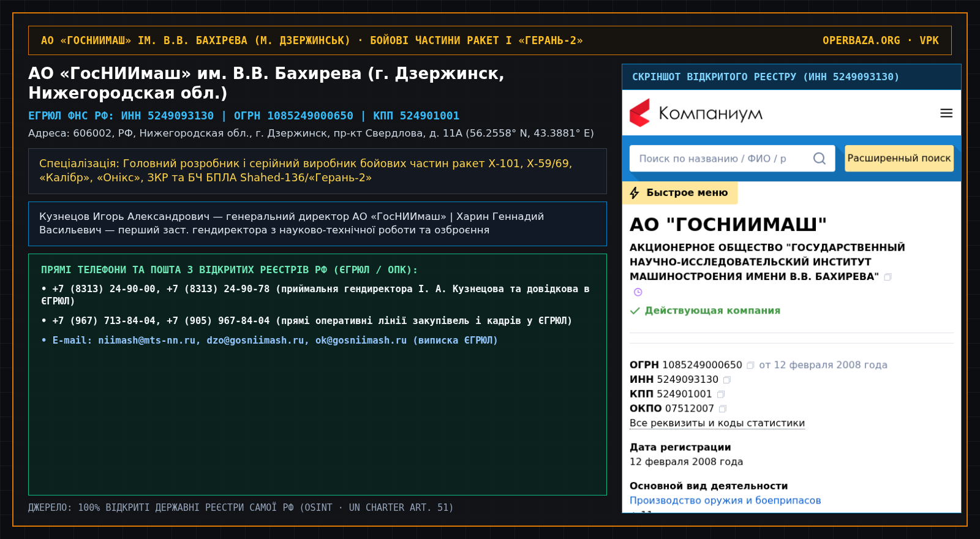Click the 'E-mail:' contact line
Screen dimensions: 980x539
pyautogui.click(x=269, y=341)
